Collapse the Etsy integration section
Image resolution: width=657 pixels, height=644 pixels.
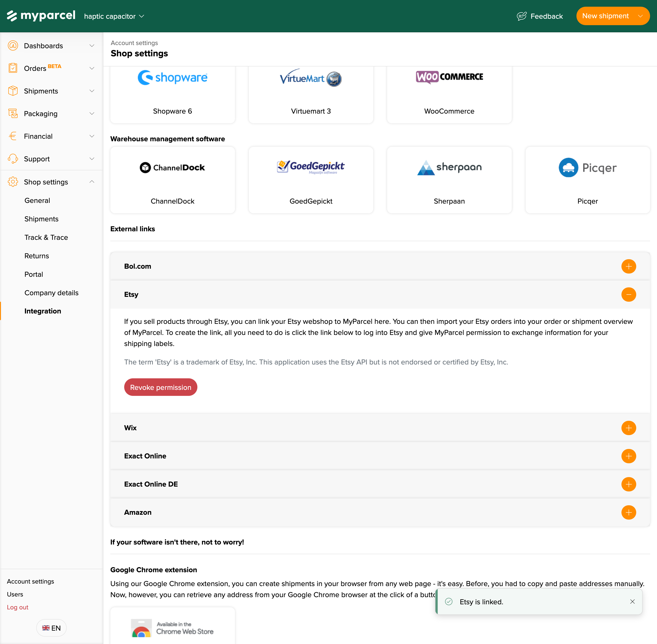(x=629, y=295)
